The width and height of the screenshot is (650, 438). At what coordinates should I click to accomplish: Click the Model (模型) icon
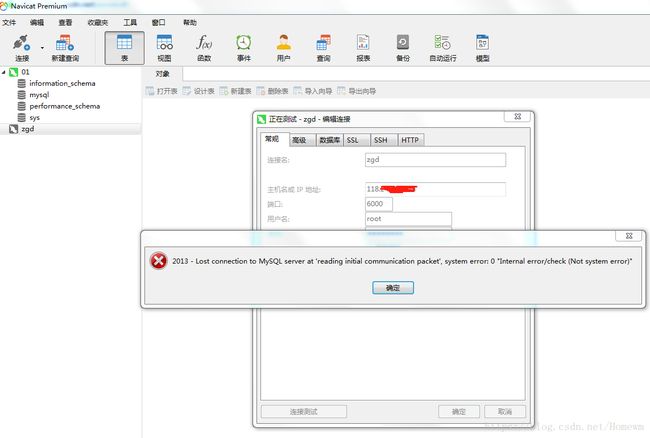point(483,48)
